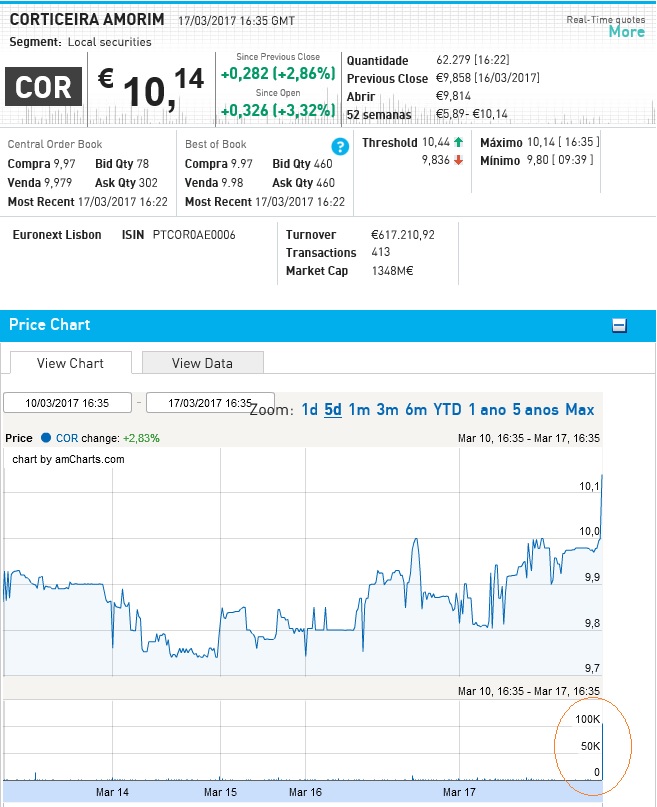Switch to the View Data tab

[x=202, y=363]
